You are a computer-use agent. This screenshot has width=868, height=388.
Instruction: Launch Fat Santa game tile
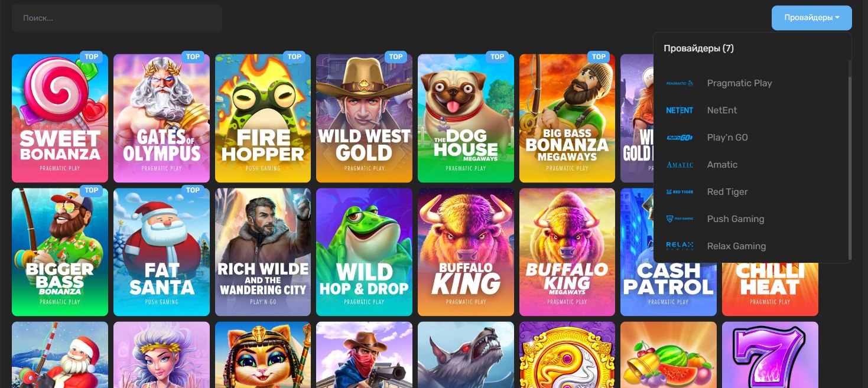coord(161,252)
